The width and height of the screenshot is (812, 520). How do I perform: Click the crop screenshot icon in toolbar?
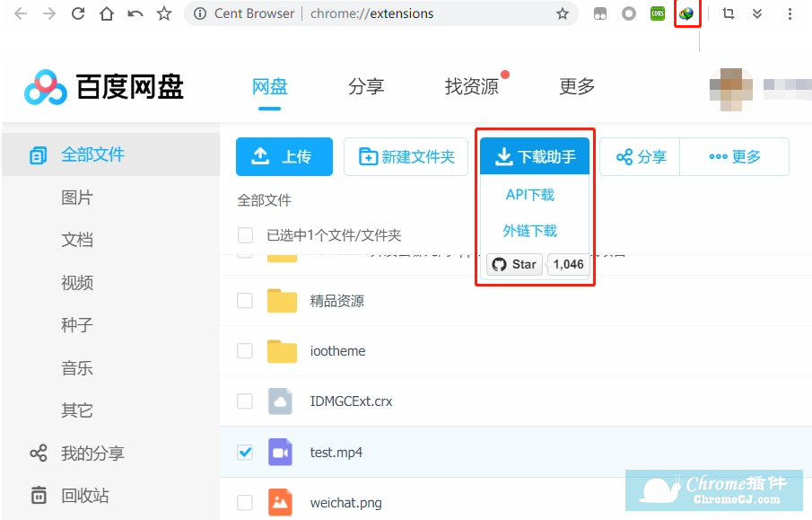point(729,13)
